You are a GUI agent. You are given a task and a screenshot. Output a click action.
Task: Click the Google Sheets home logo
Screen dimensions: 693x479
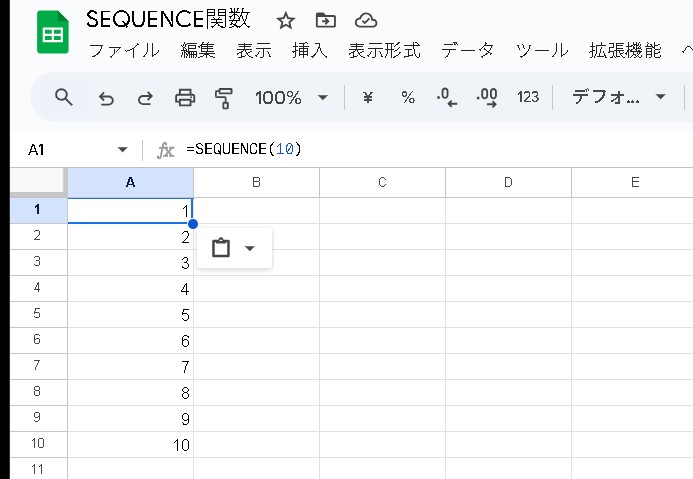(x=52, y=34)
